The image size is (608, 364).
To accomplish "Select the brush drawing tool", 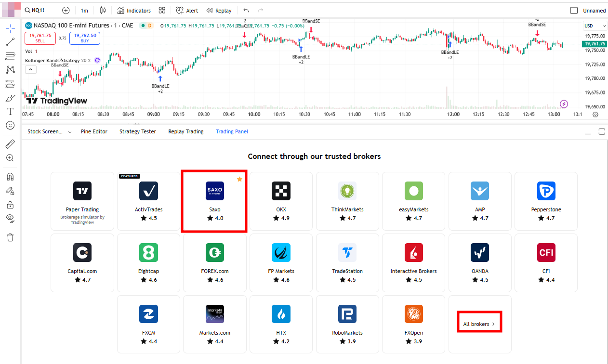I will (x=10, y=98).
